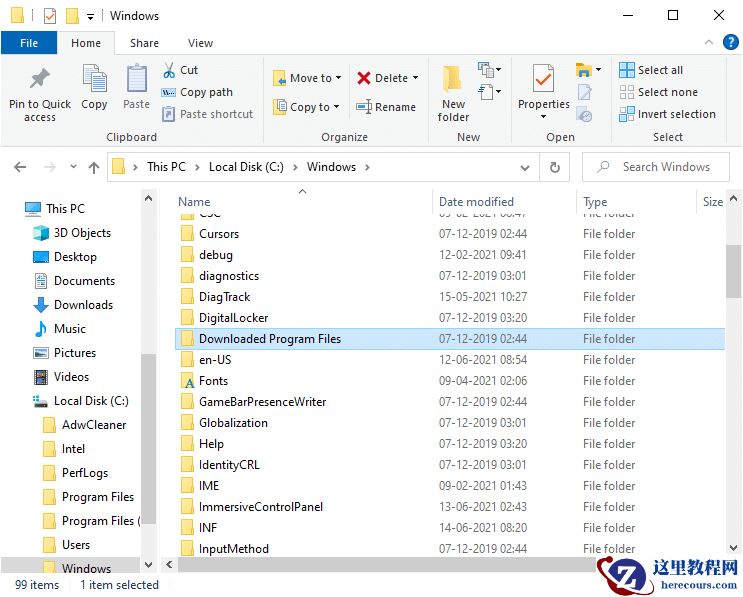Open Music in navigation pane
This screenshot has height=597, width=743.
point(60,329)
